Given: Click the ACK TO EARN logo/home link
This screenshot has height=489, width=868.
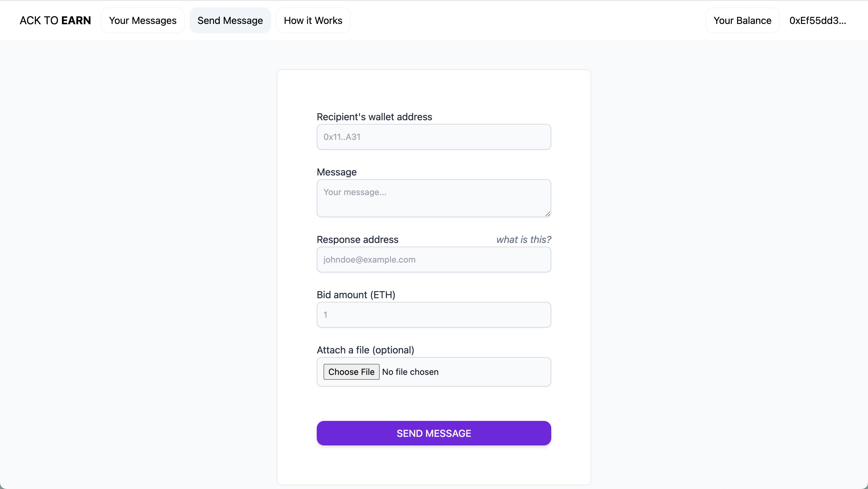Looking at the screenshot, I should click(55, 20).
